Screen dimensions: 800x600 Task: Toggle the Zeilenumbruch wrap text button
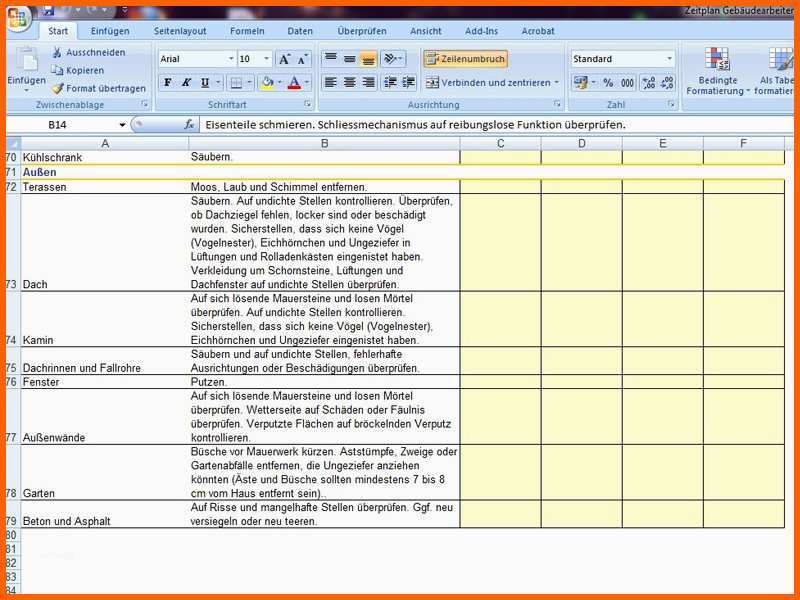pyautogui.click(x=465, y=59)
